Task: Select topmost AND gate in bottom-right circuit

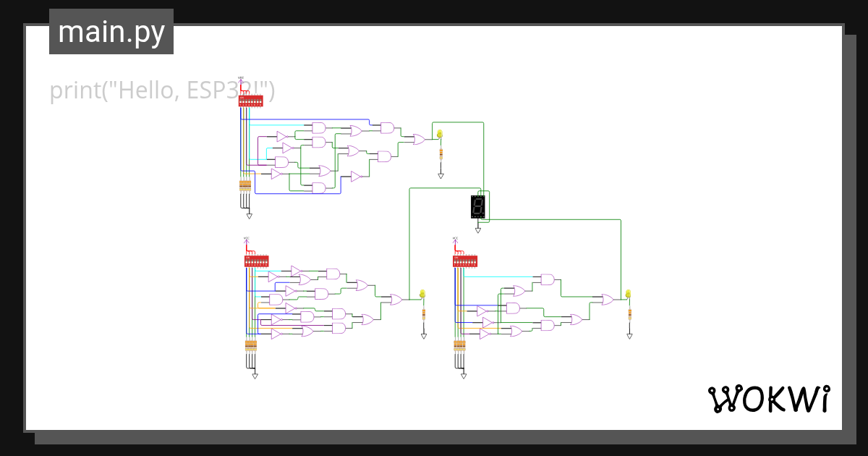Action: point(548,279)
